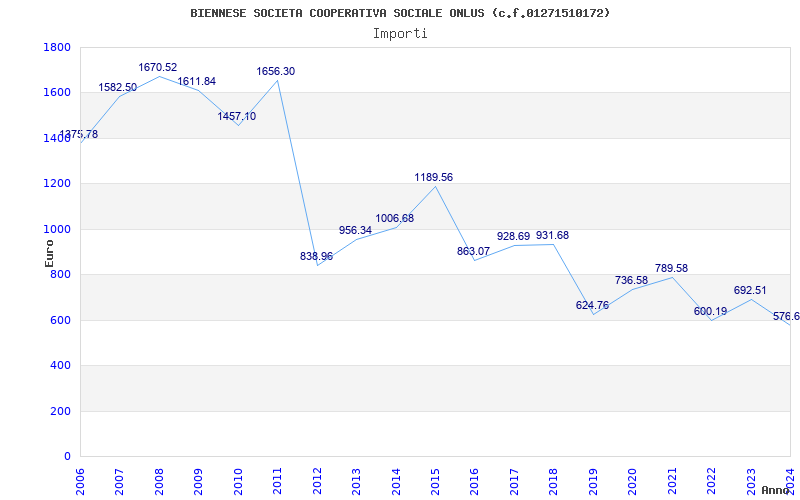Select the 1582.50 data label

point(118,87)
